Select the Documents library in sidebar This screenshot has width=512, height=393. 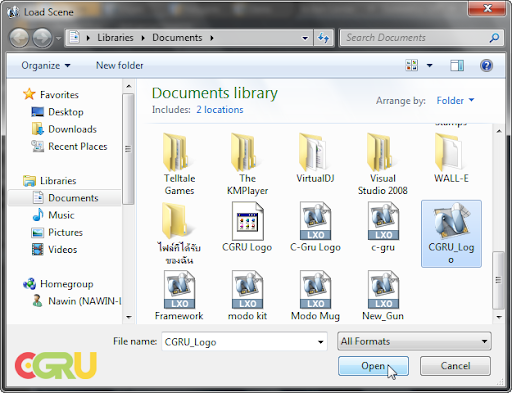[64, 198]
